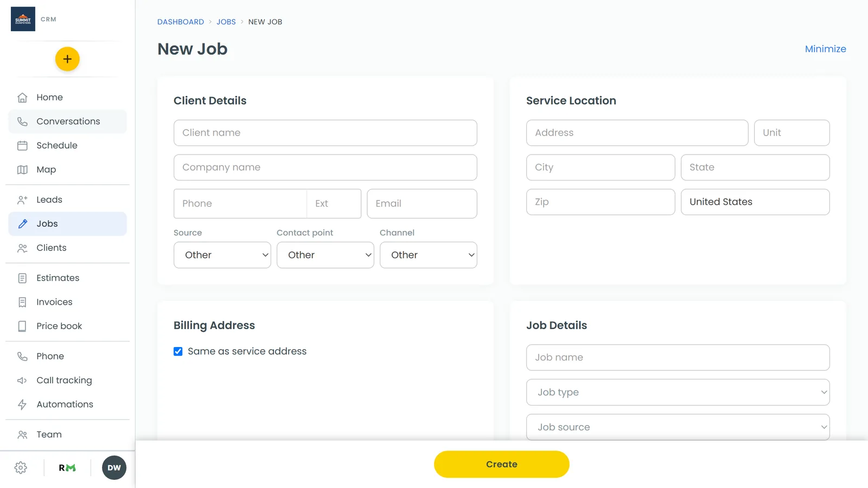Screen dimensions: 868x488
Task: Click the Email input field
Action: (422, 204)
